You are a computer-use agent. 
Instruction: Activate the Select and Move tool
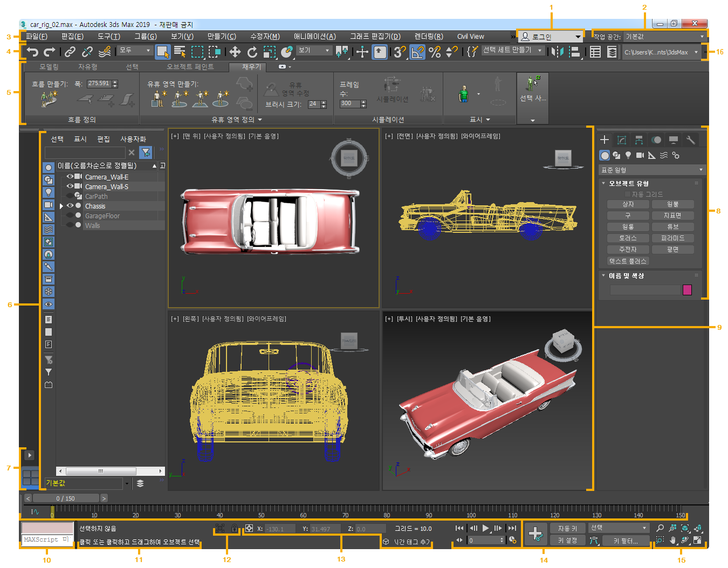tap(235, 52)
